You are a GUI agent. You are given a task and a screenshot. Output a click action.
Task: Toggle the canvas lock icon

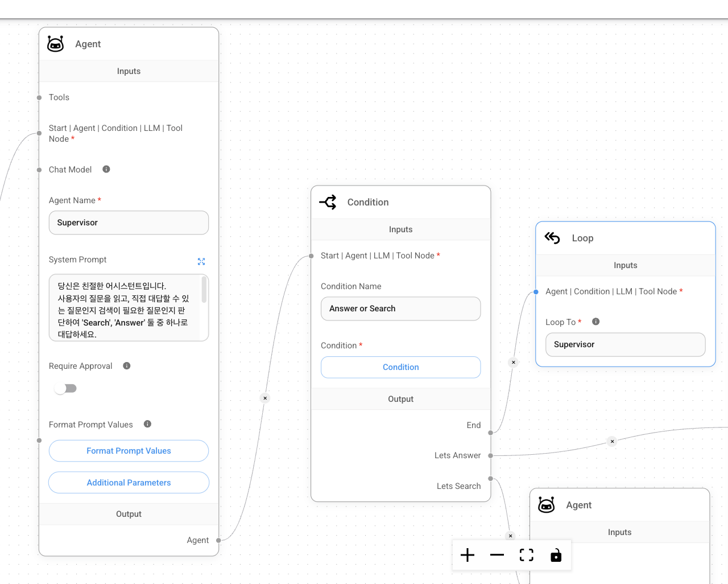(x=556, y=555)
